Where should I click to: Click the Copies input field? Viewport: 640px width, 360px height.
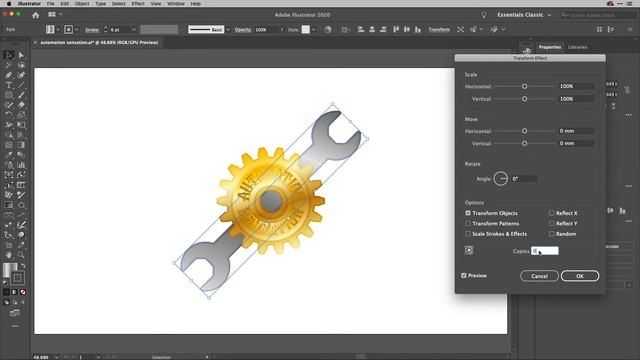coord(545,251)
